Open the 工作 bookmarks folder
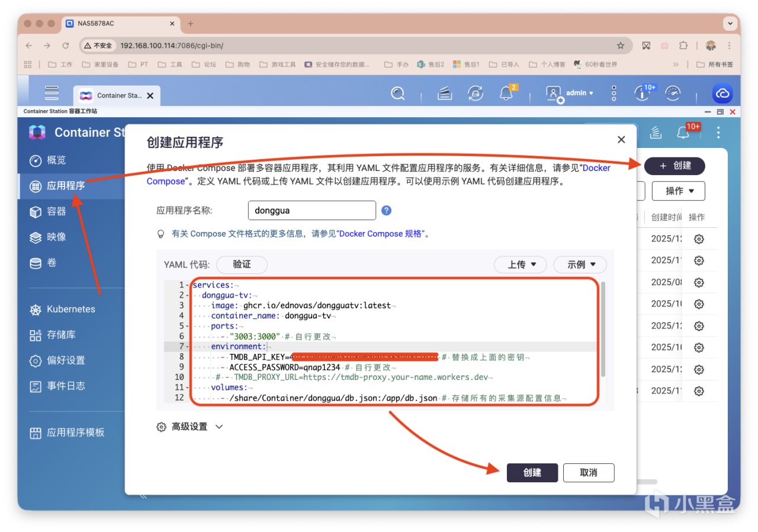Screen dimensions: 758x532 (60, 65)
